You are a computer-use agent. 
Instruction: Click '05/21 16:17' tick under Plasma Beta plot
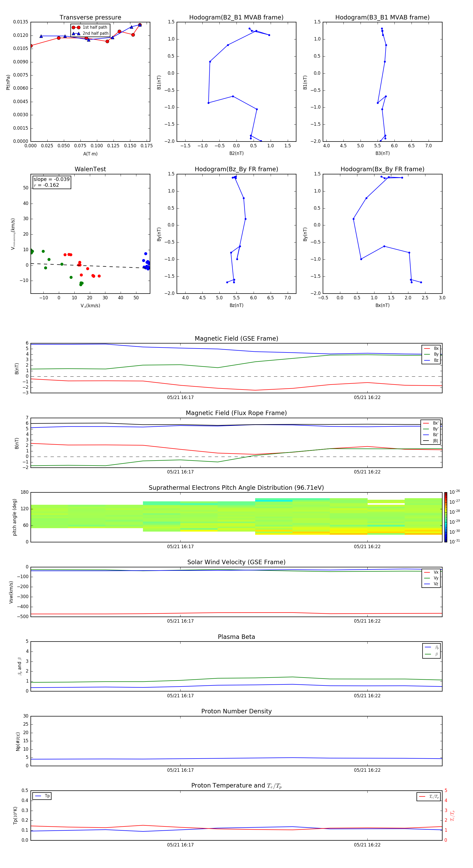181,696
